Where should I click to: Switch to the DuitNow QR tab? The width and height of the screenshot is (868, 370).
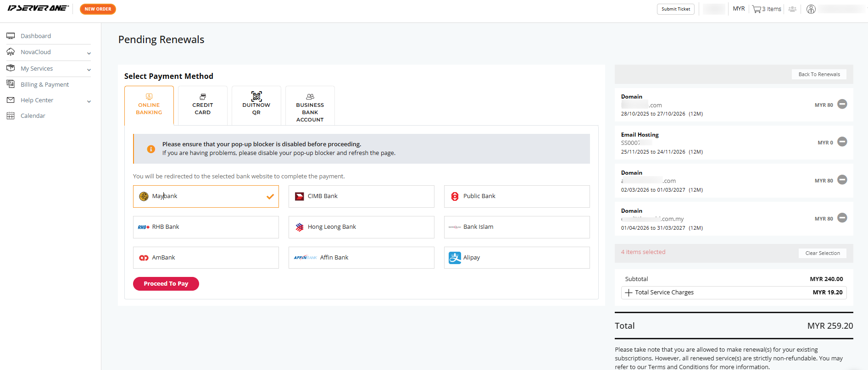[256, 105]
